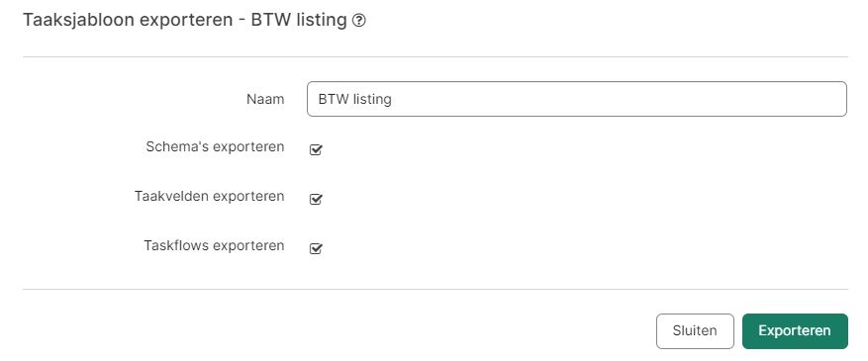Close the export dialog via the white Sluiten button
This screenshot has height=361, width=868.
point(695,331)
